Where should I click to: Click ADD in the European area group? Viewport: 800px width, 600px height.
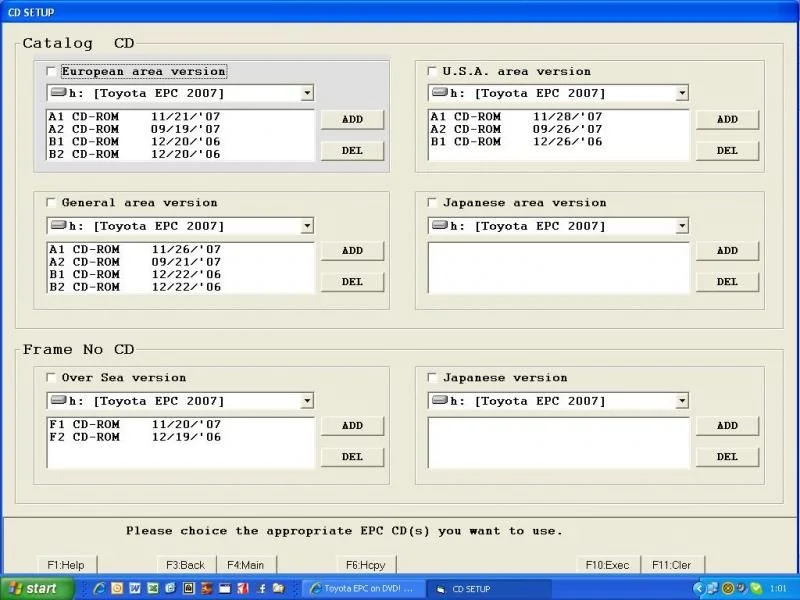[x=352, y=119]
